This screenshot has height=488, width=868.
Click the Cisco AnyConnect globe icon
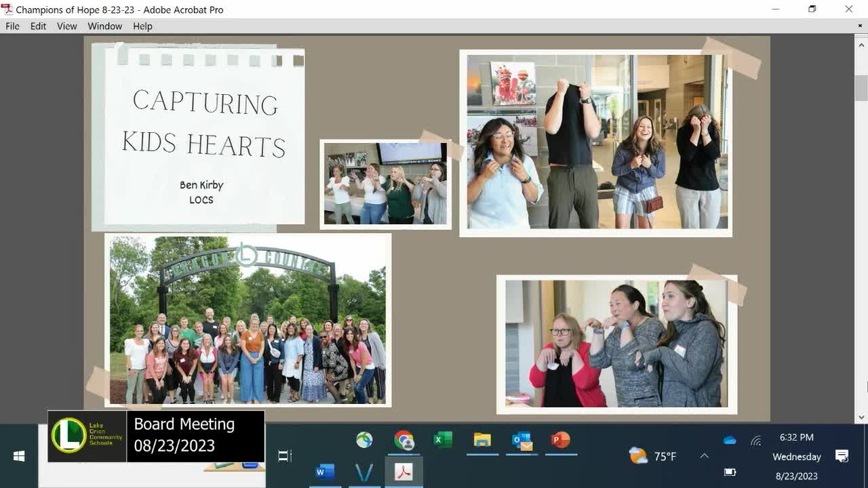[365, 440]
